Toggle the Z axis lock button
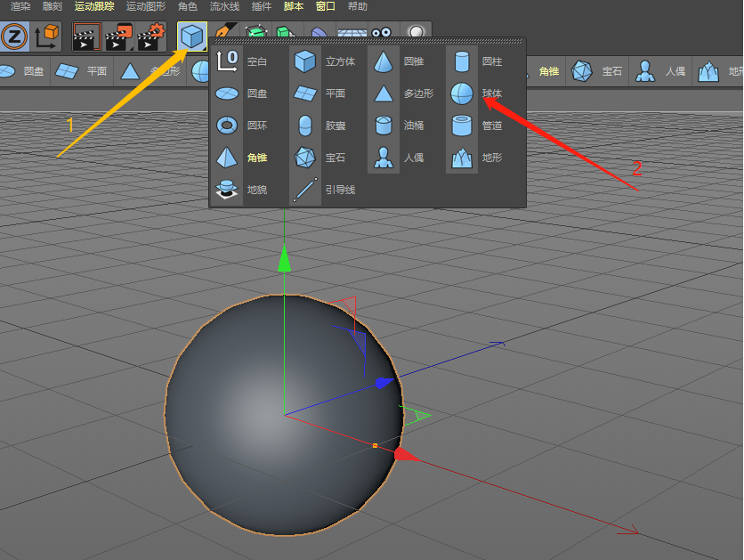 point(14,37)
